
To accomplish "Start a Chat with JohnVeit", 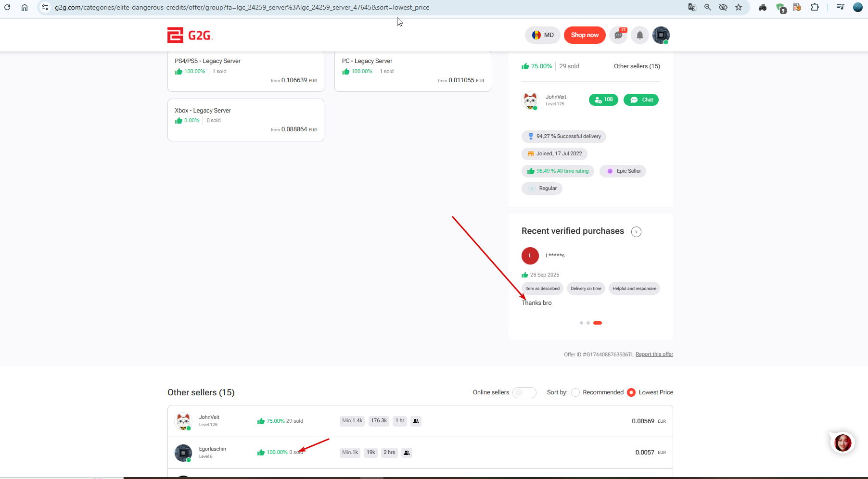I will click(x=641, y=100).
